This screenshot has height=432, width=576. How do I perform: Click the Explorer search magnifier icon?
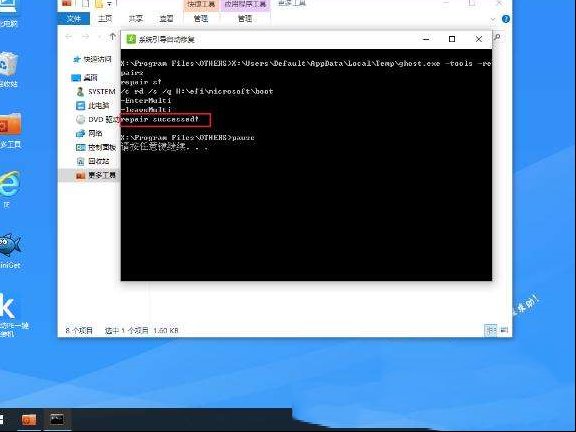click(497, 37)
